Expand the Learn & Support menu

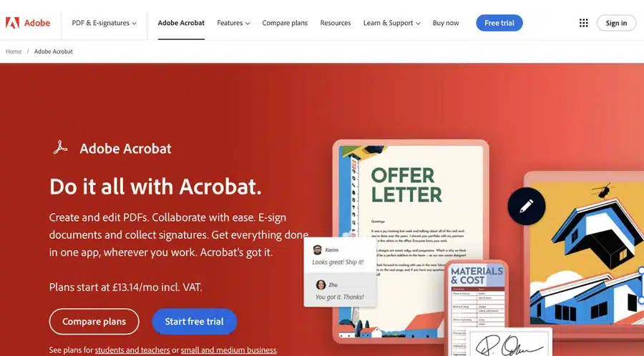click(x=392, y=23)
